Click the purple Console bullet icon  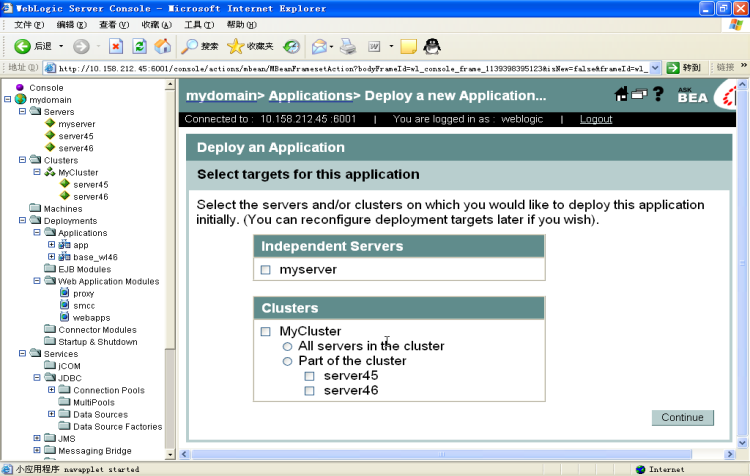click(20, 87)
